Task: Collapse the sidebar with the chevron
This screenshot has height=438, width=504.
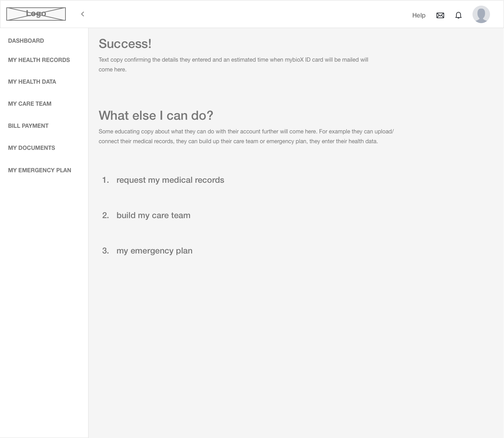Action: pyautogui.click(x=82, y=14)
